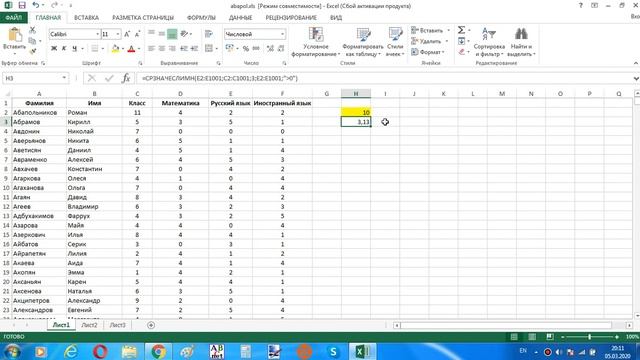Viewport: 640px width, 360px height.
Task: Switch to the РАЗМЕТКА СТРАНИЦЫ tab
Action: [143, 18]
